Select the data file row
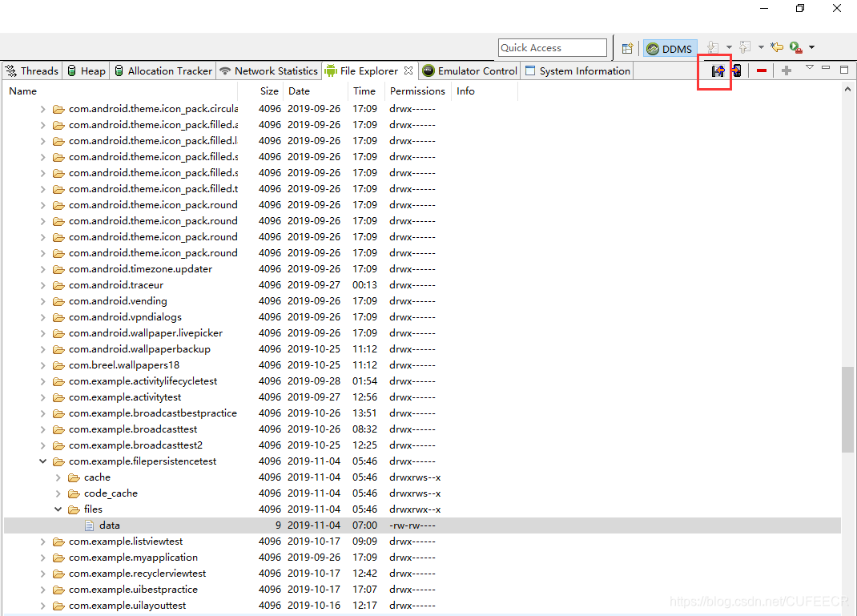This screenshot has width=857, height=616. point(422,525)
